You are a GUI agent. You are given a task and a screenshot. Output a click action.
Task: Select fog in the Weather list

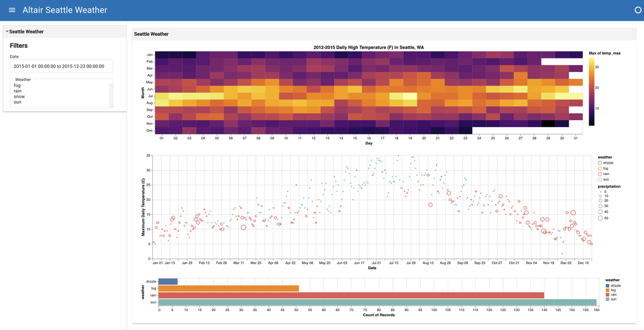(x=17, y=86)
